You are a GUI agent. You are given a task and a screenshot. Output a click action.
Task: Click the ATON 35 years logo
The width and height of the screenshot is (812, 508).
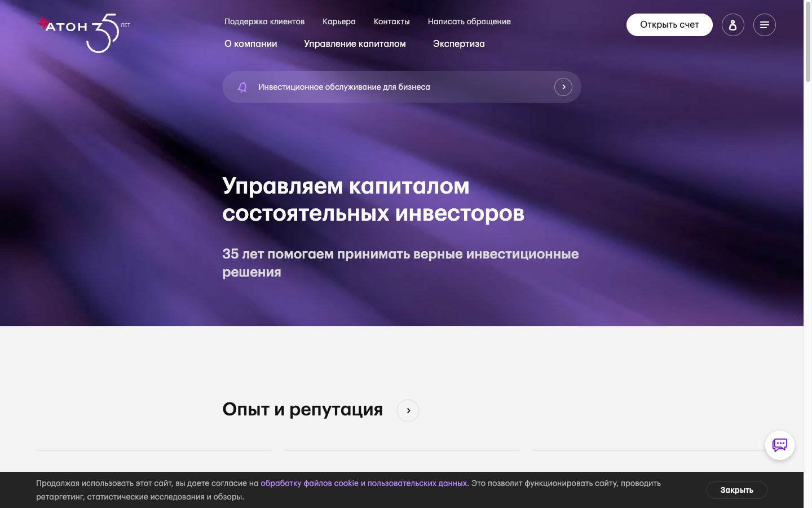click(x=83, y=33)
